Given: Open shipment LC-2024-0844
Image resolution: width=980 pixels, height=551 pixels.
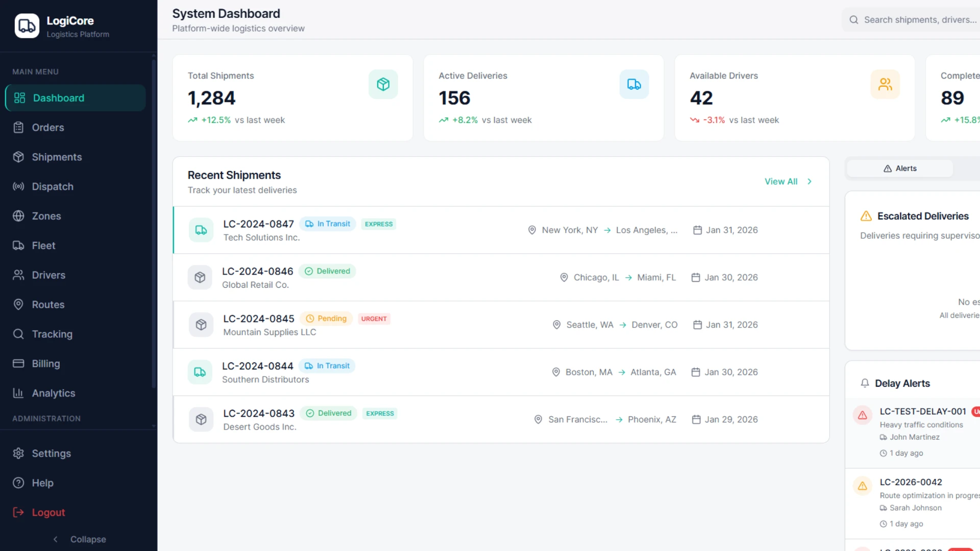Looking at the screenshot, I should [501, 372].
